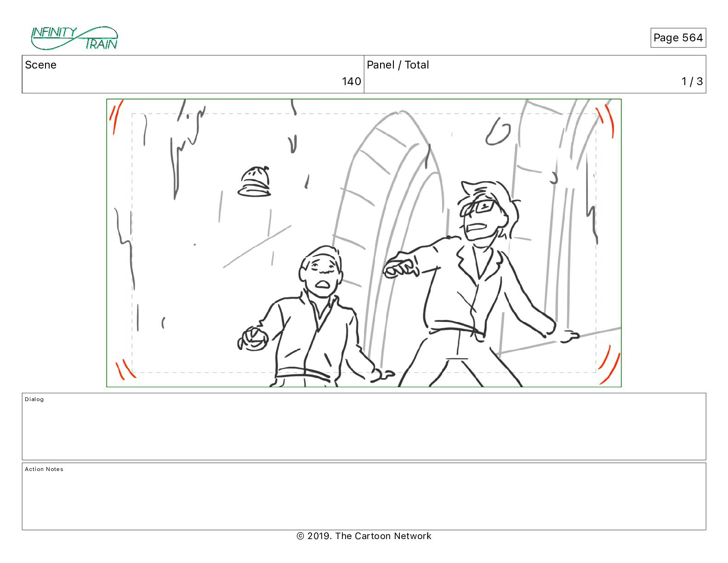Select the panel count 1 / 3
This screenshot has width=728, height=563.
pyautogui.click(x=692, y=81)
